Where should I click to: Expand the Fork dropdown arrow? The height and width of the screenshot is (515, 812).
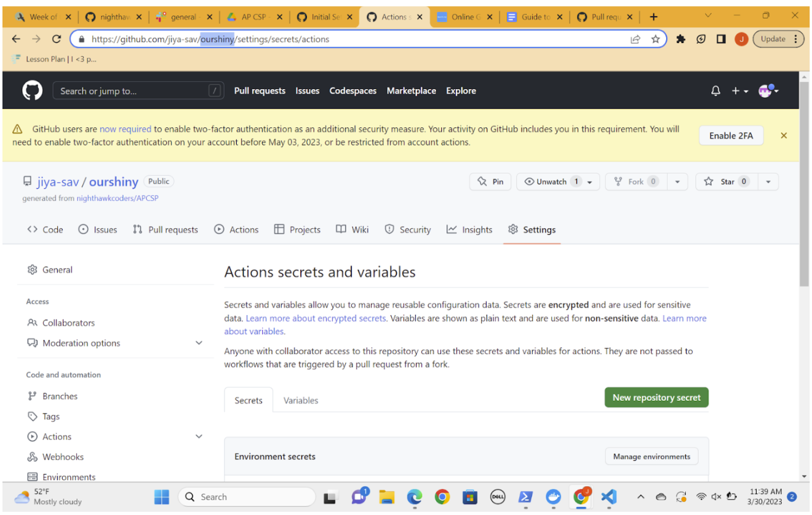(x=677, y=181)
